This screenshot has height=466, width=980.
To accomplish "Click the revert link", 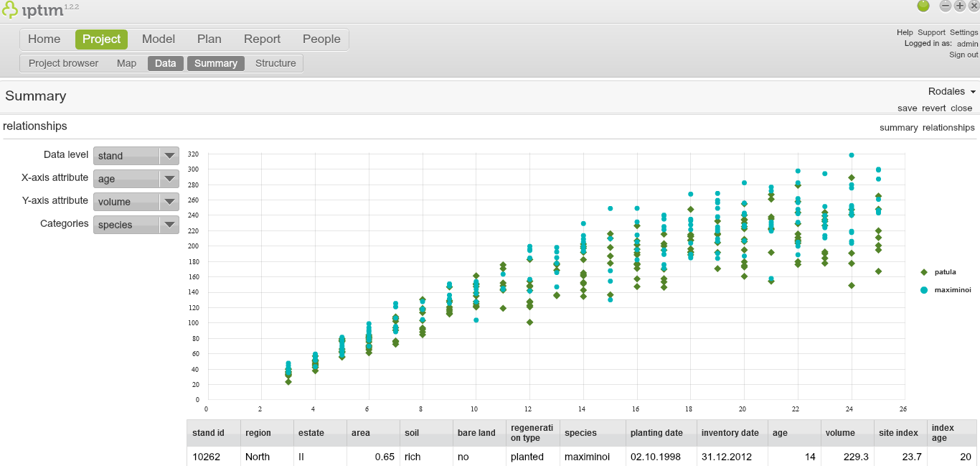I will pos(933,108).
